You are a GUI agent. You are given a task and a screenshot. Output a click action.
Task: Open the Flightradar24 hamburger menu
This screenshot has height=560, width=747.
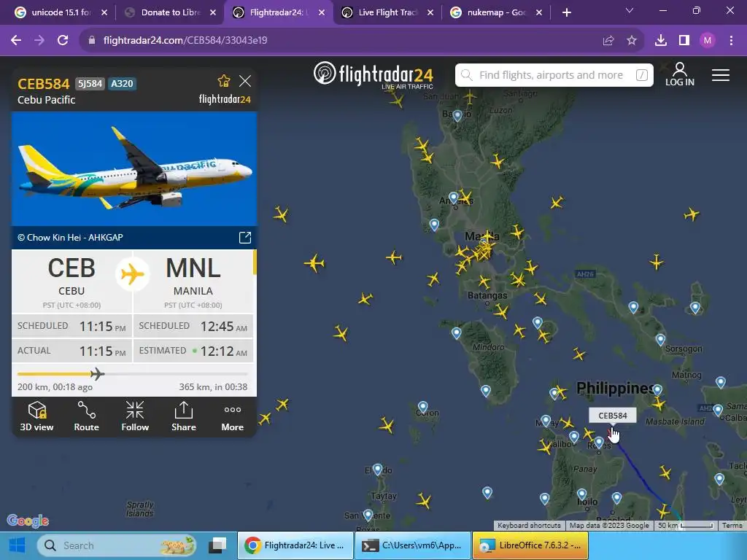tap(720, 75)
